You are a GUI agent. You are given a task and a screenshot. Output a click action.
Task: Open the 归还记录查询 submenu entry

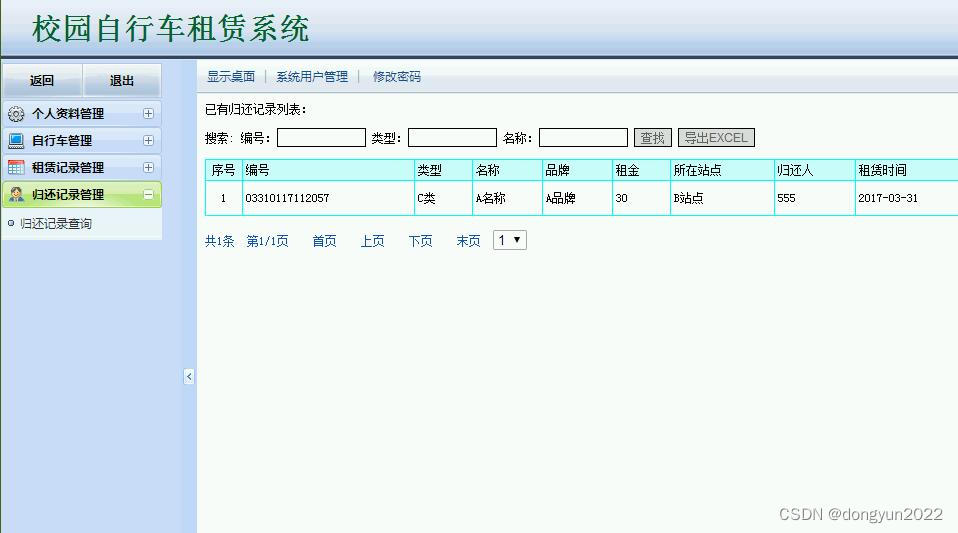click(x=56, y=224)
